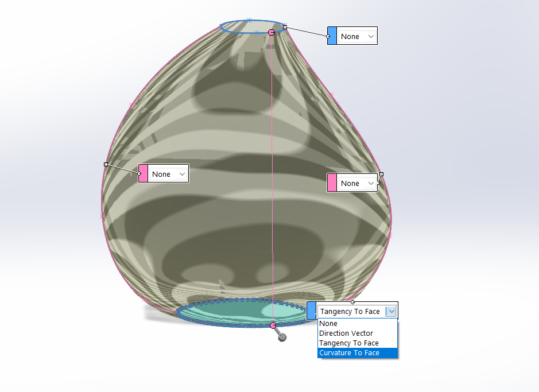Pick the None option in the open list
The width and height of the screenshot is (539, 392).
tap(328, 324)
